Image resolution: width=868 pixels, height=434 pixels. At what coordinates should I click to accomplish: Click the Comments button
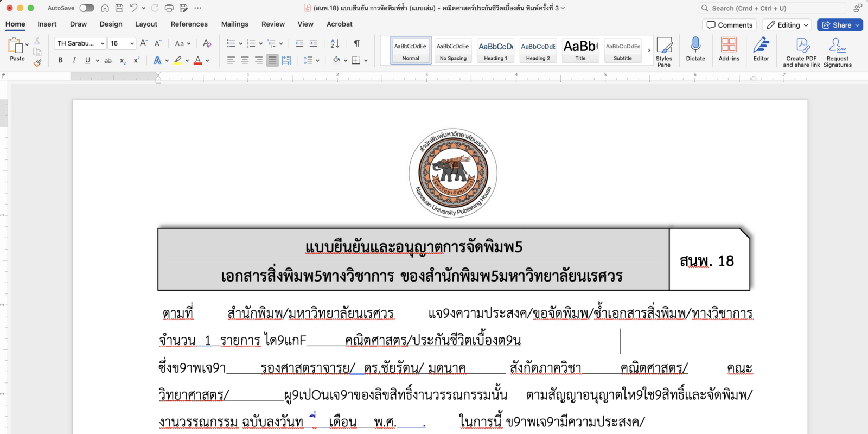[730, 25]
